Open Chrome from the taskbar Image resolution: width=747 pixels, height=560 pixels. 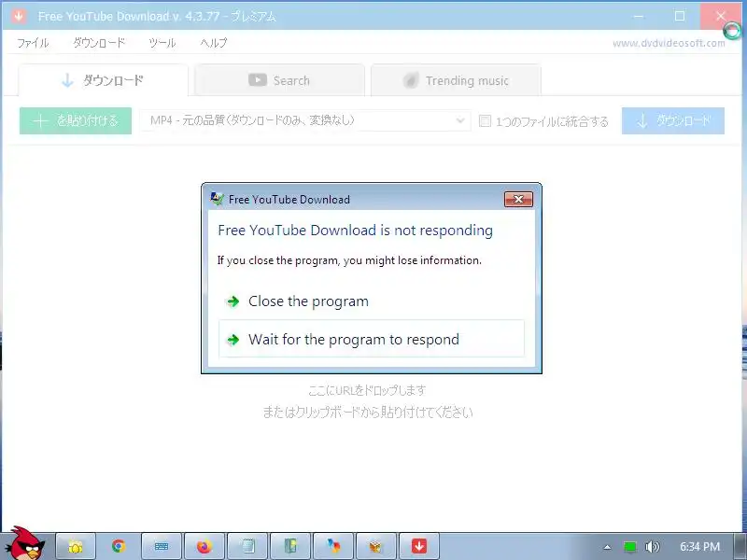coord(119,546)
